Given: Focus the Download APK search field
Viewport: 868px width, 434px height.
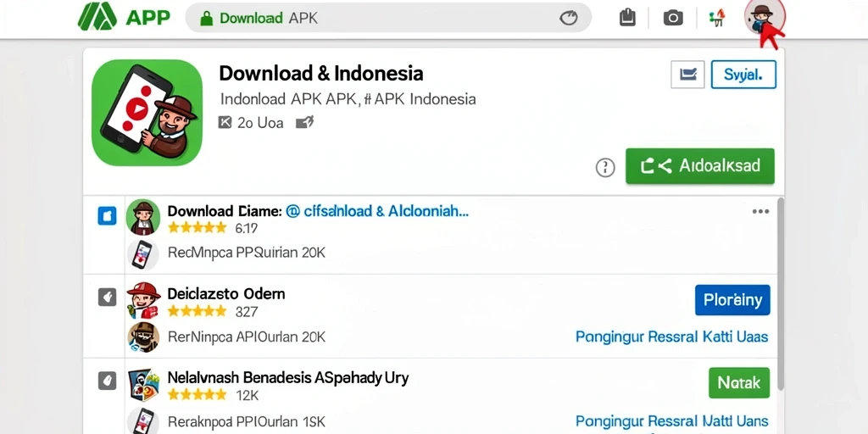Looking at the screenshot, I should 388,18.
